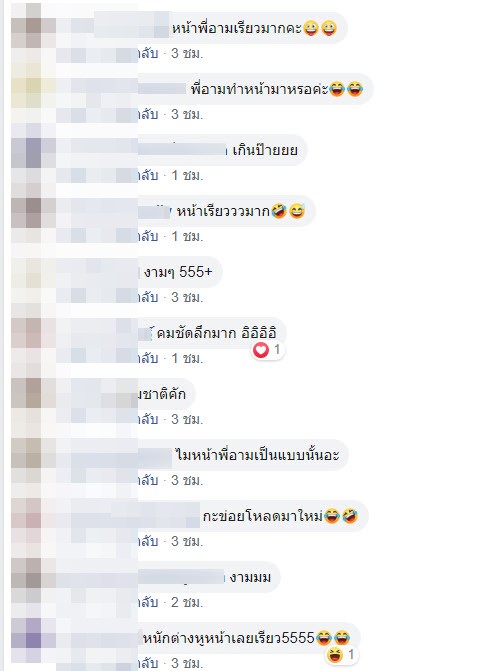Click reply link under งามๆ 555+ comment
This screenshot has width=489, height=671.
point(148,297)
